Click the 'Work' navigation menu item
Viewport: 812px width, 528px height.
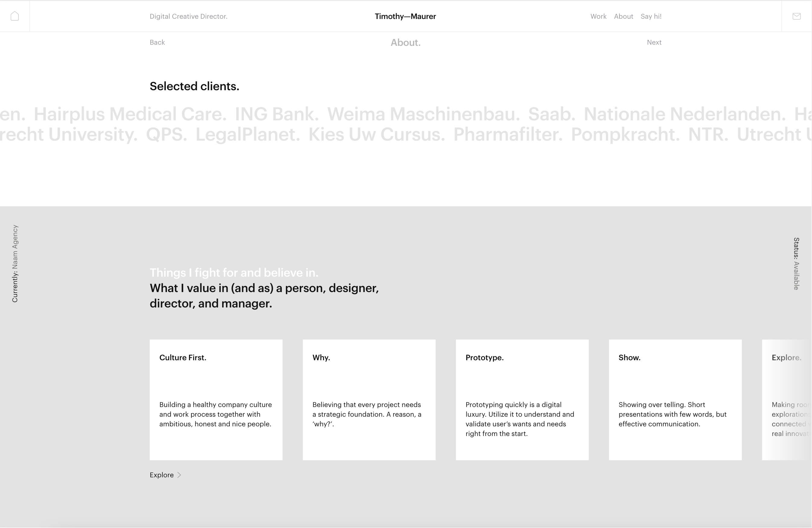(598, 16)
